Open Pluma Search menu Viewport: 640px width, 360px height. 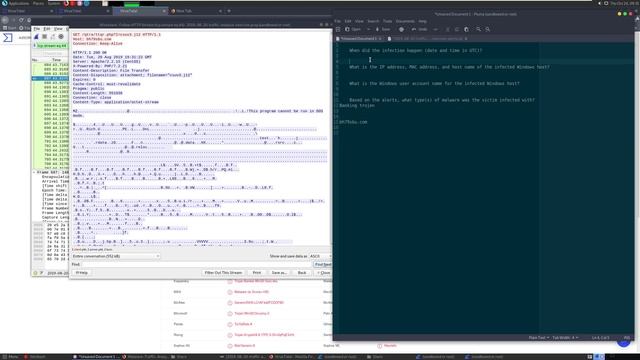tap(373, 21)
